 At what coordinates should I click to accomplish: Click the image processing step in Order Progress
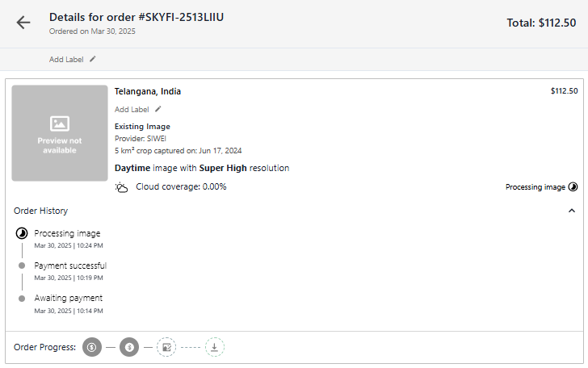pyautogui.click(x=166, y=347)
